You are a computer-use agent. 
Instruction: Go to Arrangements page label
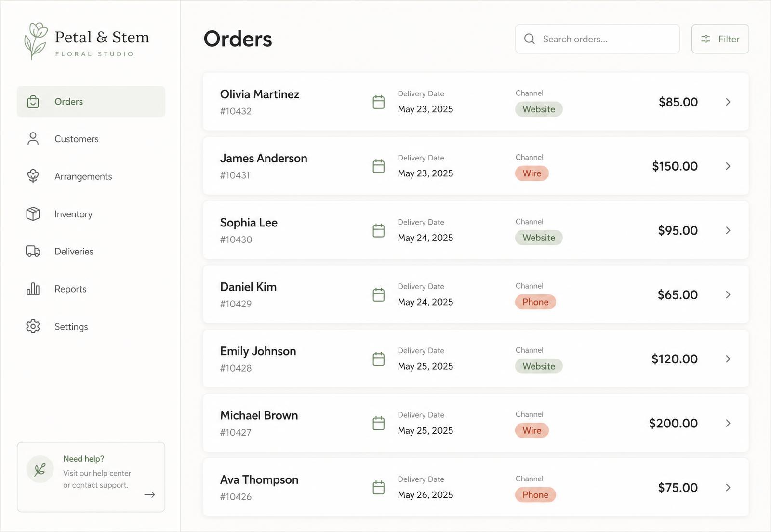point(83,176)
